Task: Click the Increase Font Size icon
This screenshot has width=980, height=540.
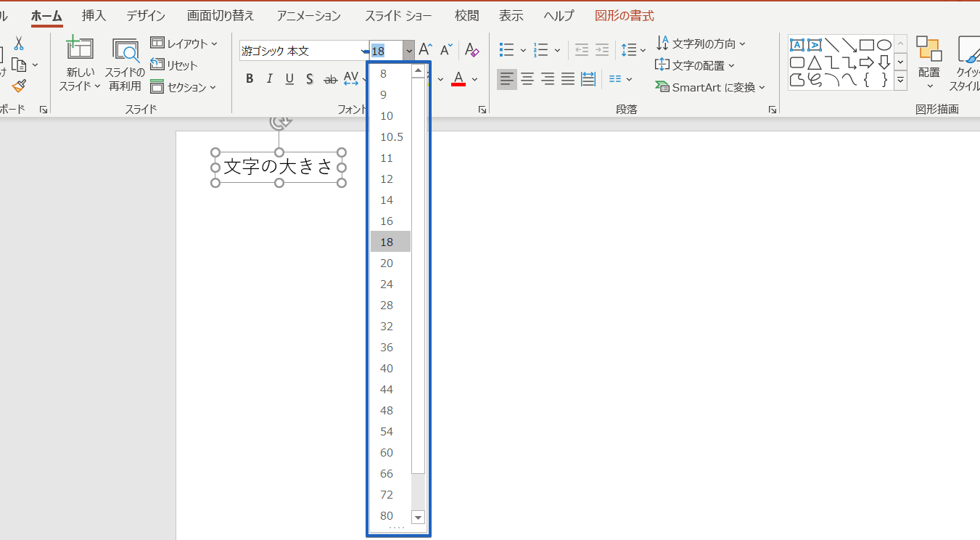Action: tap(426, 49)
